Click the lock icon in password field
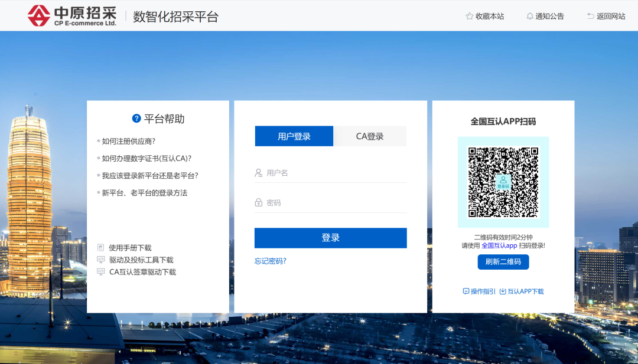 click(x=258, y=202)
